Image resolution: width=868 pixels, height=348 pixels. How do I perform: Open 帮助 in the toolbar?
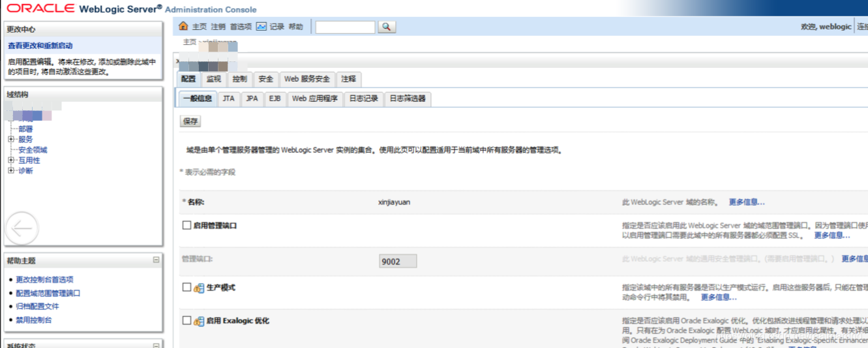(x=296, y=27)
